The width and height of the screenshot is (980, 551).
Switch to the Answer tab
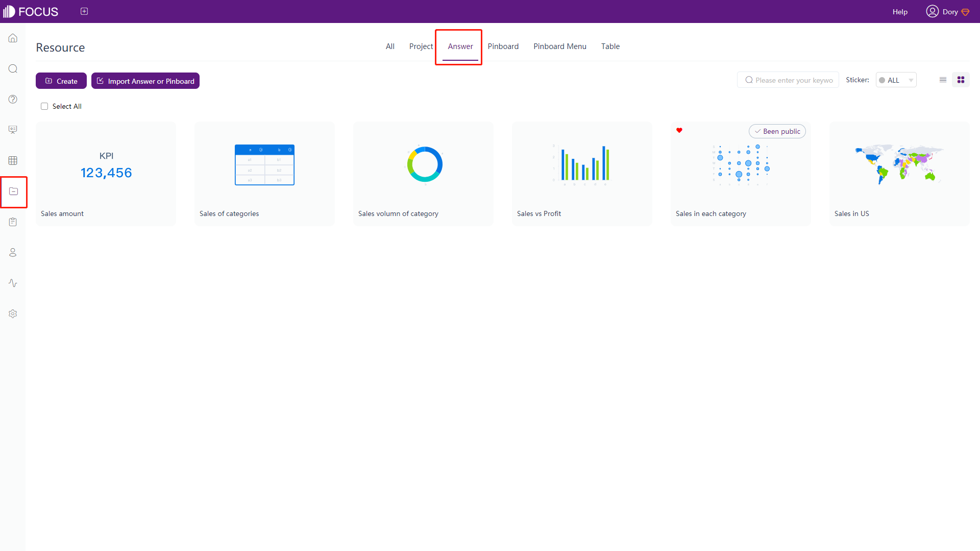coord(460,46)
